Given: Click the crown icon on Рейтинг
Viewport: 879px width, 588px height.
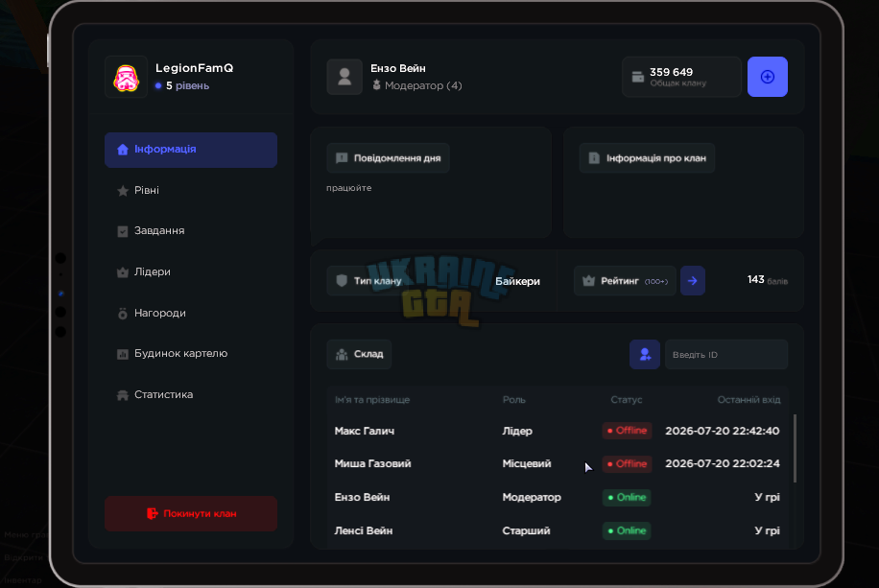Looking at the screenshot, I should pos(588,281).
